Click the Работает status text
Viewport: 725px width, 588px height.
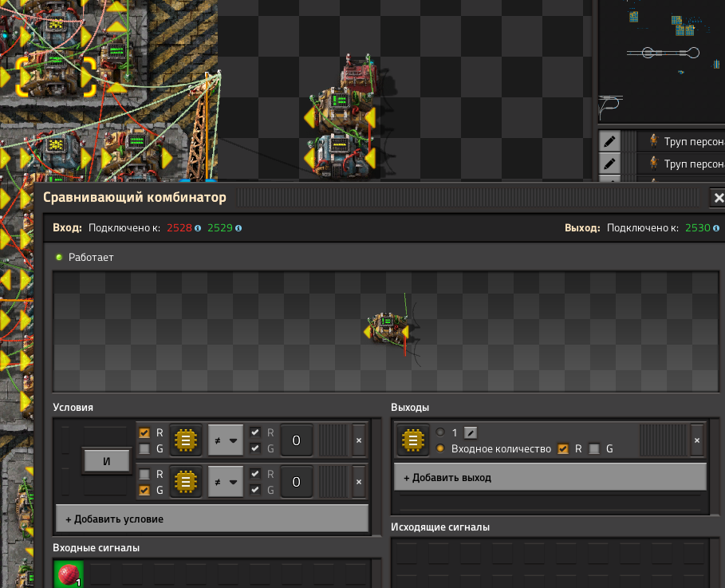coord(91,258)
